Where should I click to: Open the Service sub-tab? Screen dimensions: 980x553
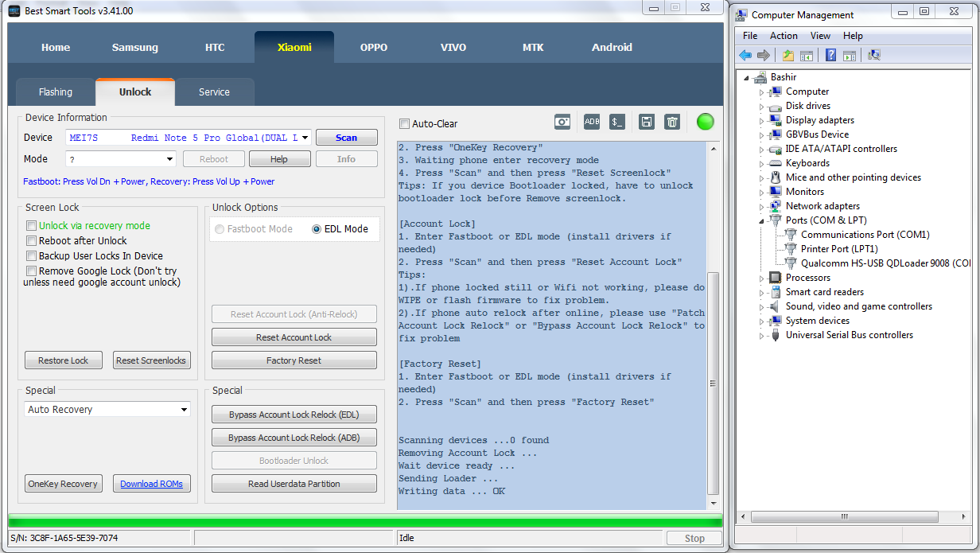214,92
